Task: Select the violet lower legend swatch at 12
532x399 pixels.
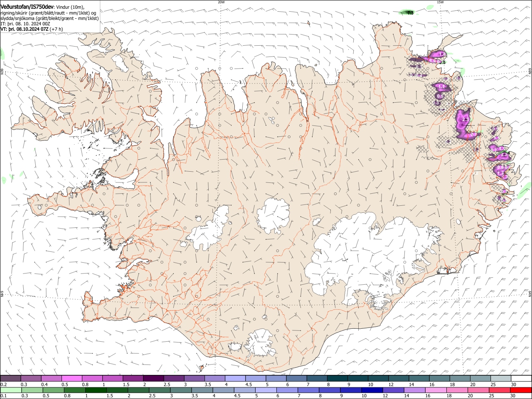Action: click(x=393, y=390)
